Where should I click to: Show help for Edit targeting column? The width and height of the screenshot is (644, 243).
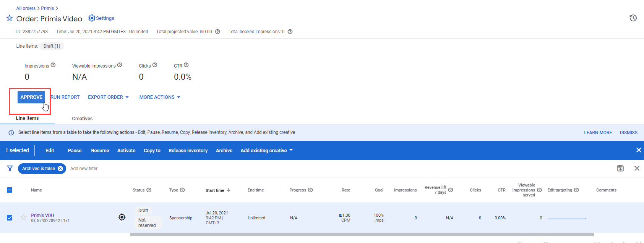(576, 190)
